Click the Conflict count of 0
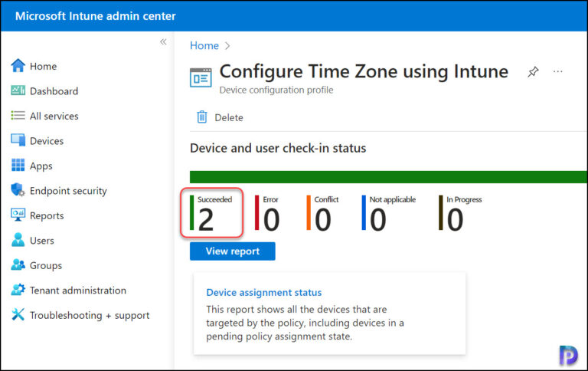The width and height of the screenshot is (588, 371). 323,220
